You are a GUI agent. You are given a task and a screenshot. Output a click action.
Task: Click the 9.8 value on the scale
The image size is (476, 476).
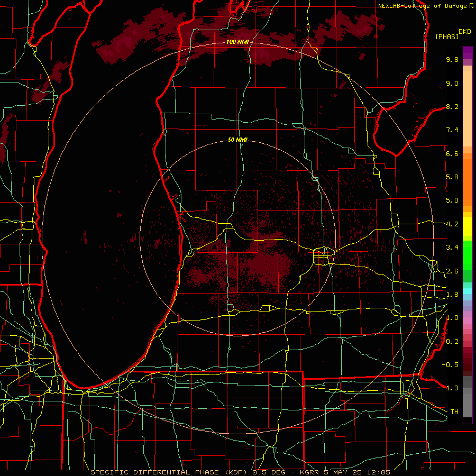452,59
